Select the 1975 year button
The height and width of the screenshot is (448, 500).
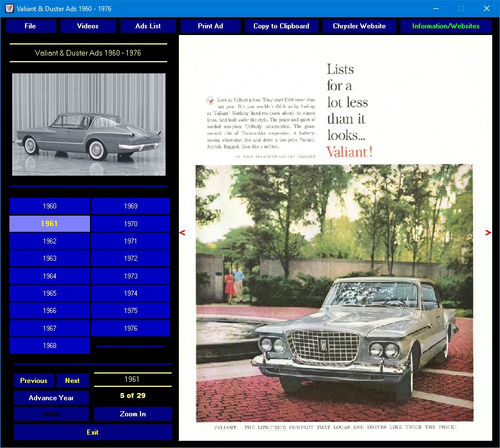pos(131,311)
